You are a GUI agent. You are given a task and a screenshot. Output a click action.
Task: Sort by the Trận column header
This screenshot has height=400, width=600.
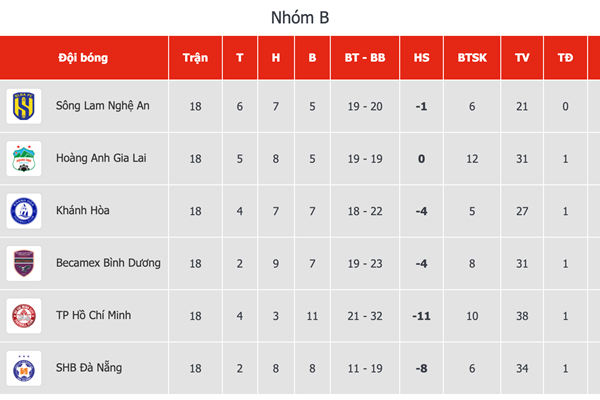point(195,58)
